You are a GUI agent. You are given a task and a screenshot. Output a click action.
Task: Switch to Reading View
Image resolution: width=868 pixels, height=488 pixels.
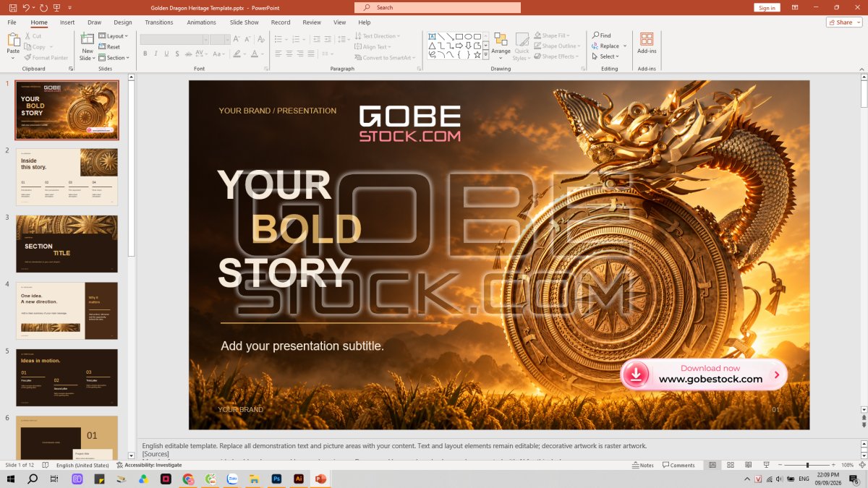(748, 465)
